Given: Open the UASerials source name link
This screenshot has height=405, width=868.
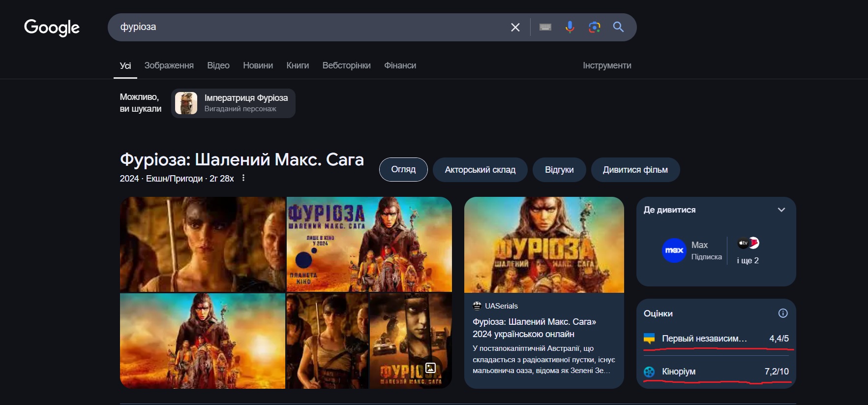Looking at the screenshot, I should pos(501,306).
